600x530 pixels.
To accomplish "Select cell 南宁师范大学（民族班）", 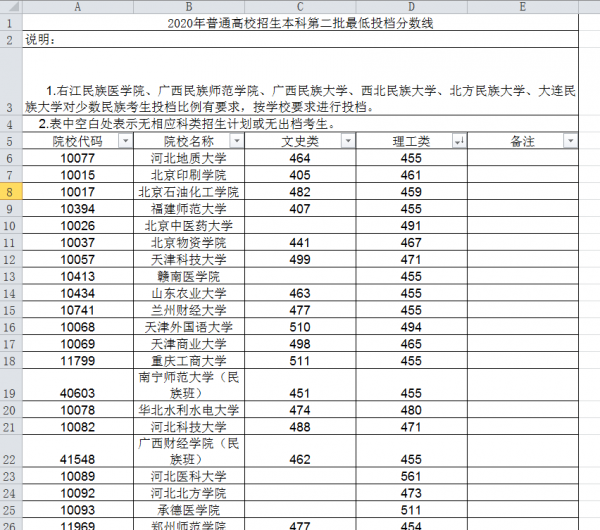I will pyautogui.click(x=189, y=385).
